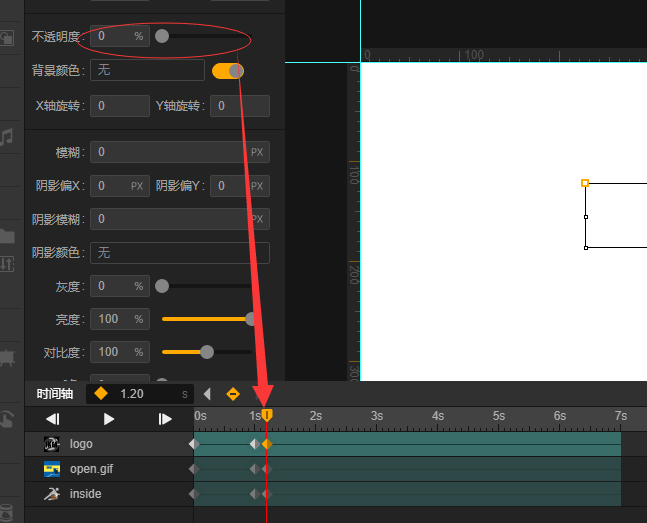Click the add keyframe diamond icon
Viewport: 647px width, 523px height.
[101, 394]
